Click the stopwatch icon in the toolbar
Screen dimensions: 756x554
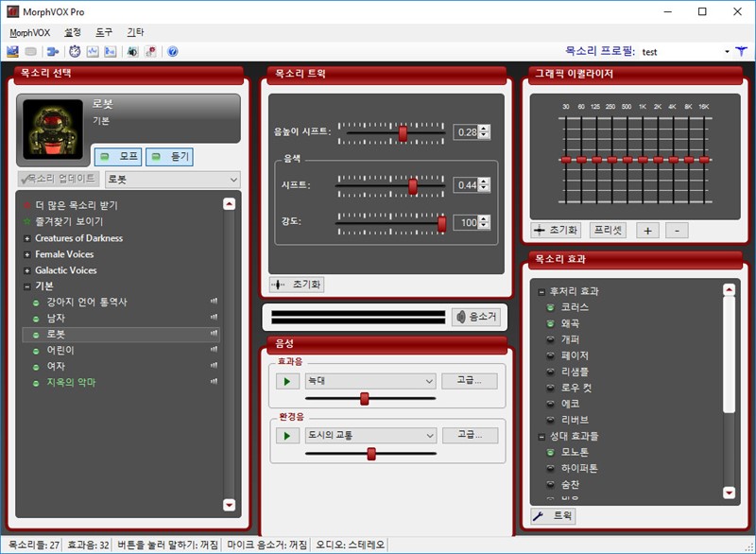[75, 51]
